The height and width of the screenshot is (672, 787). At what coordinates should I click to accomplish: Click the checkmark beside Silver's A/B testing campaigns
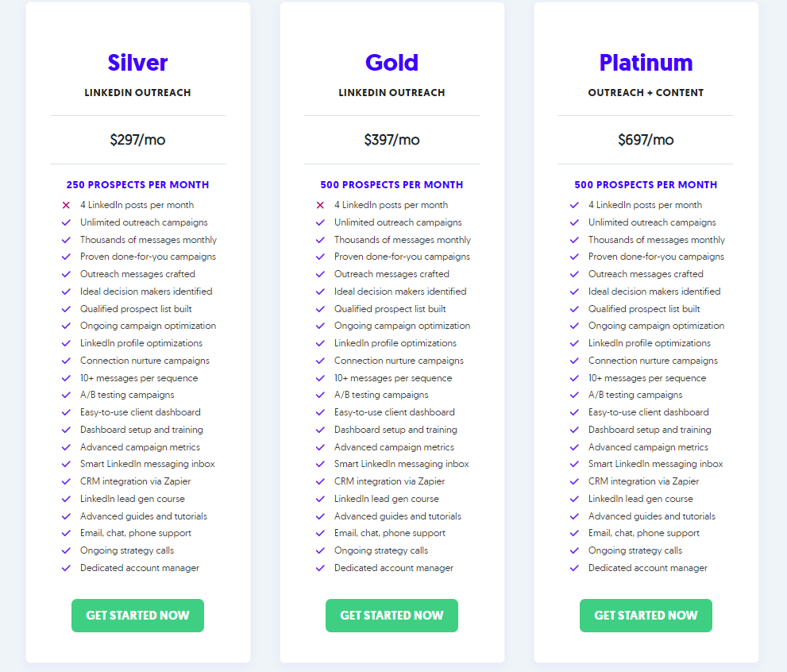point(66,395)
